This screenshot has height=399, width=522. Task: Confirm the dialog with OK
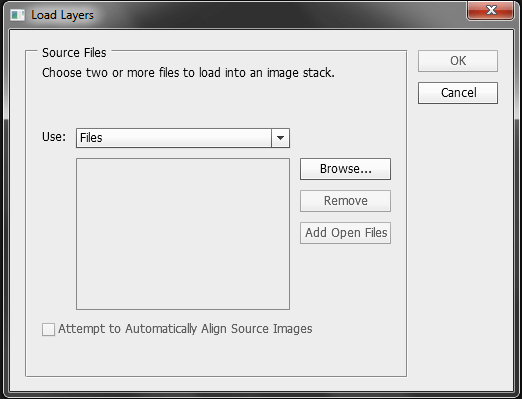458,61
